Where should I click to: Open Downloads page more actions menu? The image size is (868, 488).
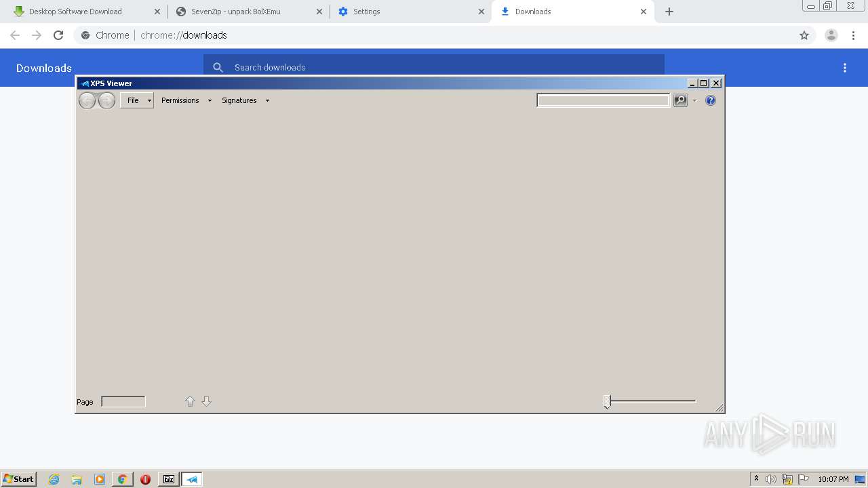click(845, 68)
